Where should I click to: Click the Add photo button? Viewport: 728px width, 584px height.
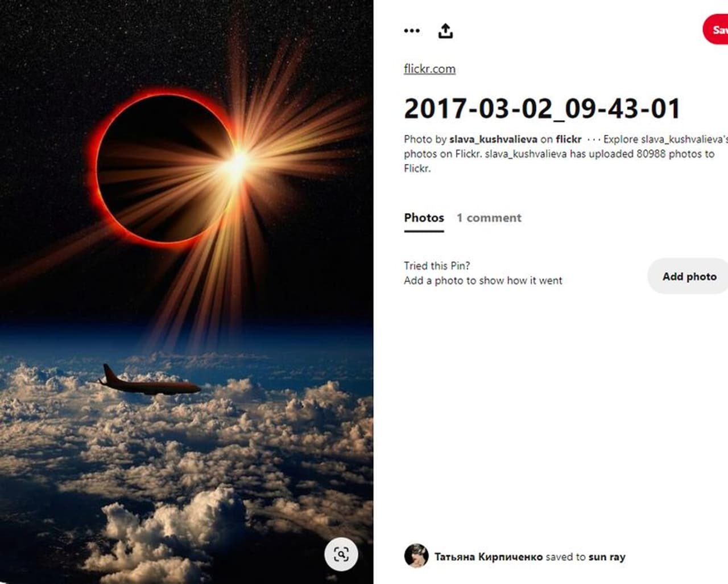pyautogui.click(x=688, y=276)
